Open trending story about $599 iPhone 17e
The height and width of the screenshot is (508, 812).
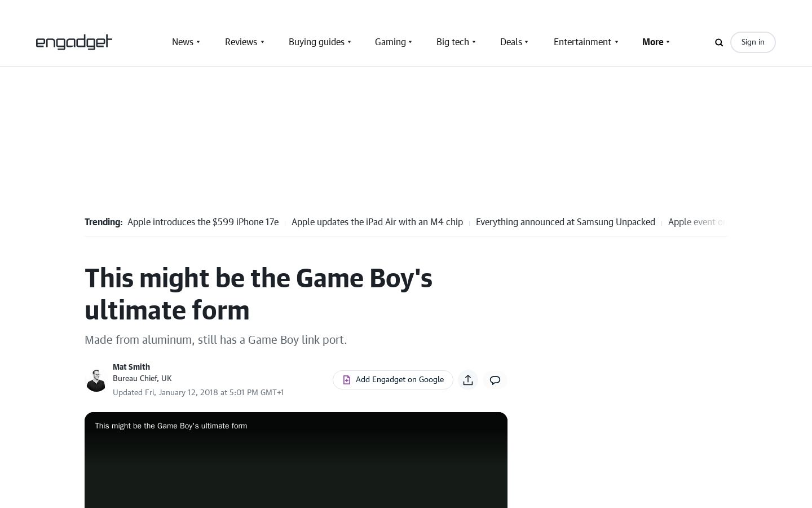[x=203, y=222]
